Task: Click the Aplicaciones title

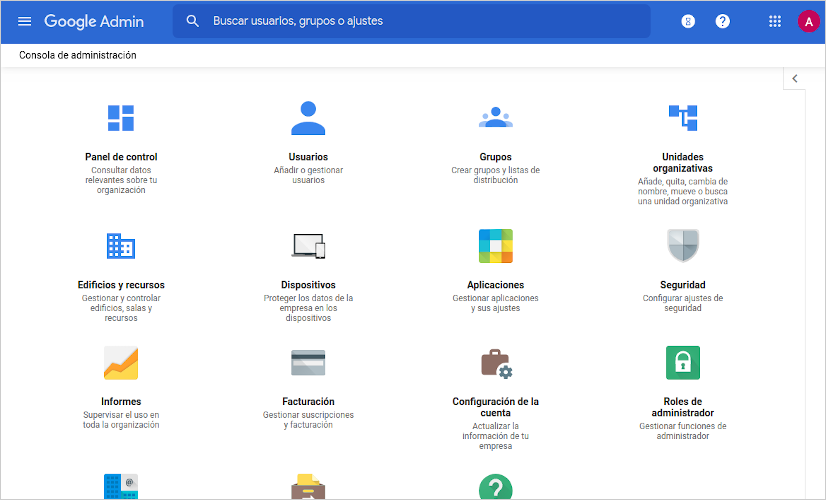Action: (x=496, y=285)
